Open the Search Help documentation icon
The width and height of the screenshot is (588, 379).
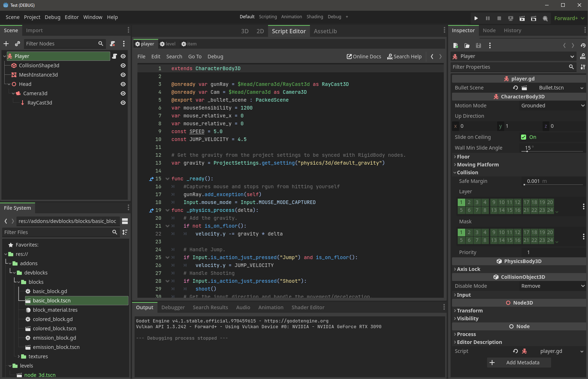coord(404,57)
